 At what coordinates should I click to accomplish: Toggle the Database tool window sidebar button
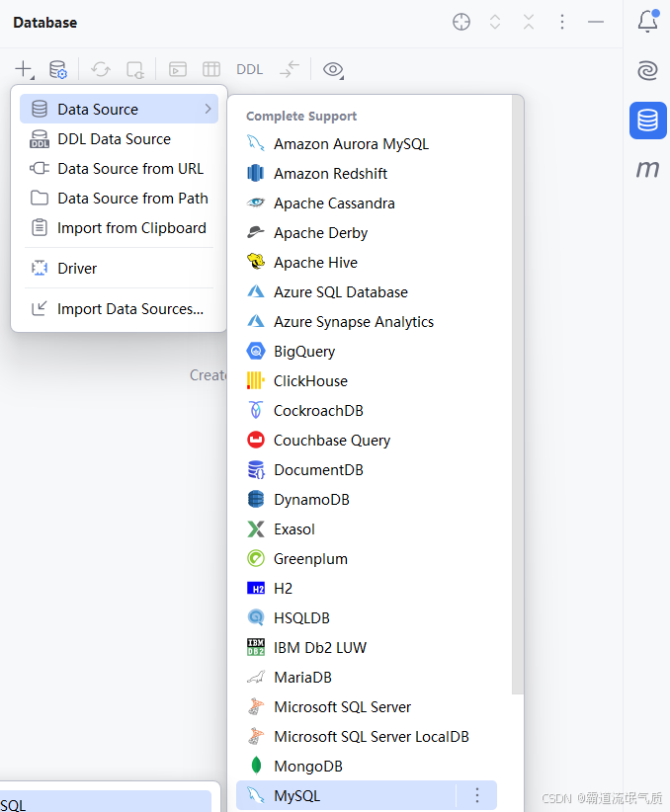pyautogui.click(x=647, y=121)
